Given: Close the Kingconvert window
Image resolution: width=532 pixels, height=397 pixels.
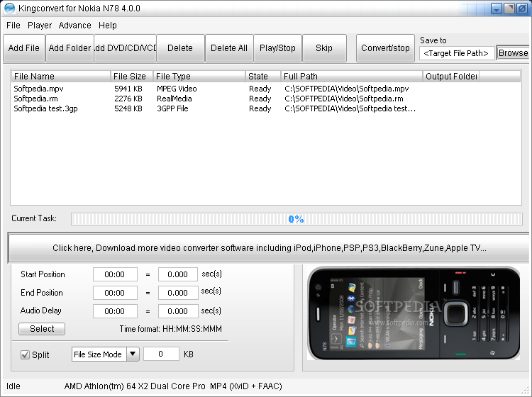Looking at the screenshot, I should (522, 9).
